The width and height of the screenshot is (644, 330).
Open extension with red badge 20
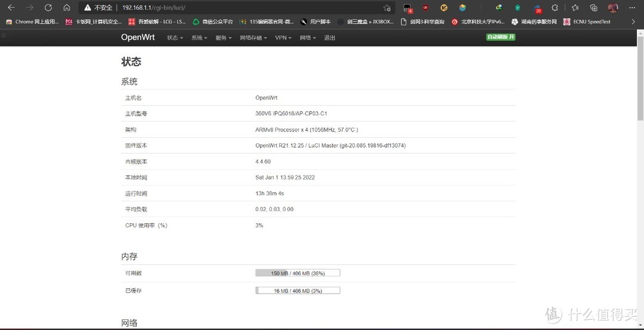click(537, 8)
